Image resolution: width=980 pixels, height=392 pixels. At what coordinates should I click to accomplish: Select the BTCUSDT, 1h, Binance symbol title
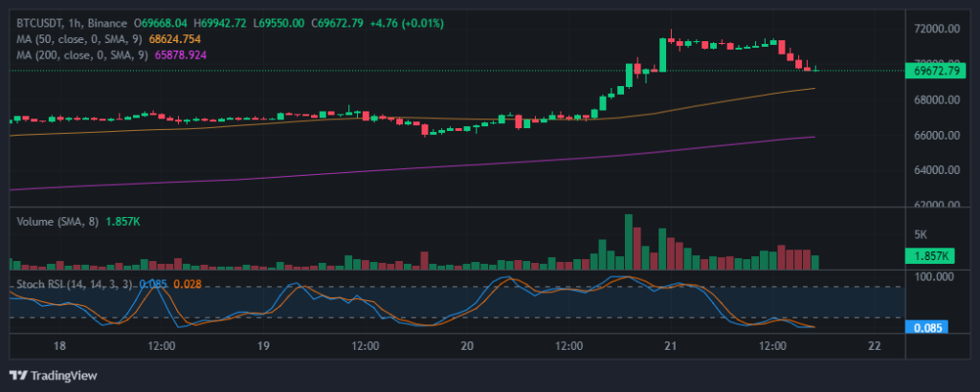(73, 24)
